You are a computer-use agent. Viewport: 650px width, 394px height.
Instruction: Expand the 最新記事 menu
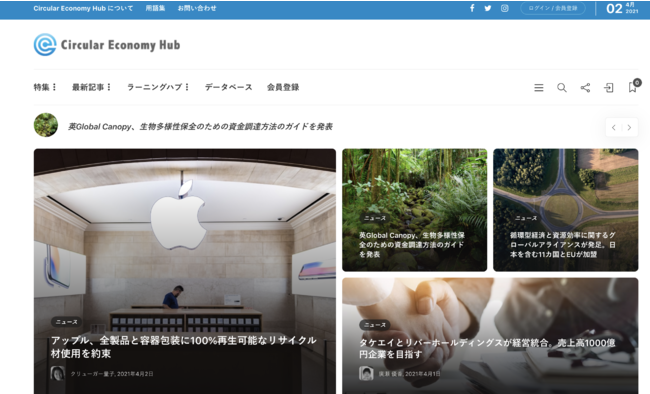[x=91, y=87]
